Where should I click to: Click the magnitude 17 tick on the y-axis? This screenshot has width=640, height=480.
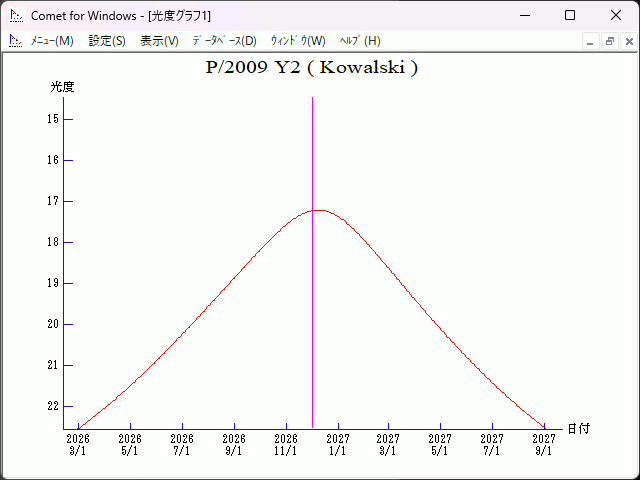(54, 201)
